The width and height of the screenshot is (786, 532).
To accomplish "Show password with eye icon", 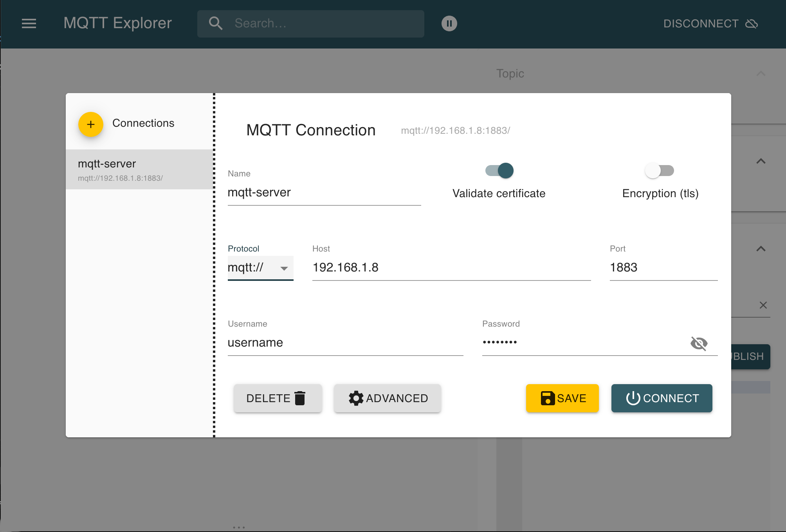I will 699,343.
